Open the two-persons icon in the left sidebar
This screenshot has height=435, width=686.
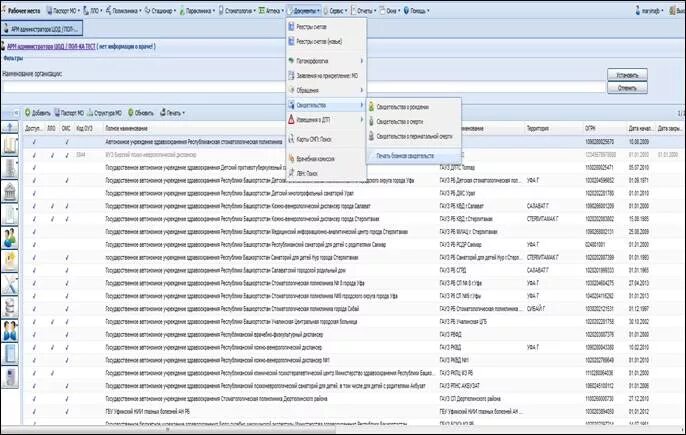[10, 330]
